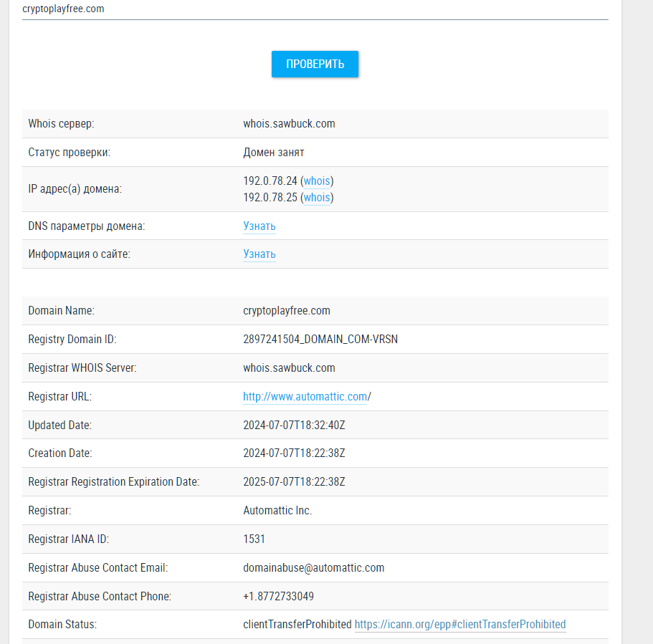Click the 'Registrar Registration Expiration Date:' label
The width and height of the screenshot is (653, 644).
coord(114,481)
